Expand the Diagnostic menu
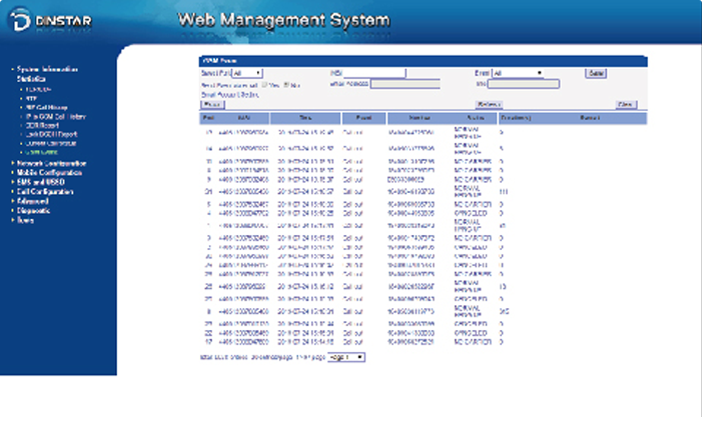Screen dimensions: 702x429 point(33,210)
